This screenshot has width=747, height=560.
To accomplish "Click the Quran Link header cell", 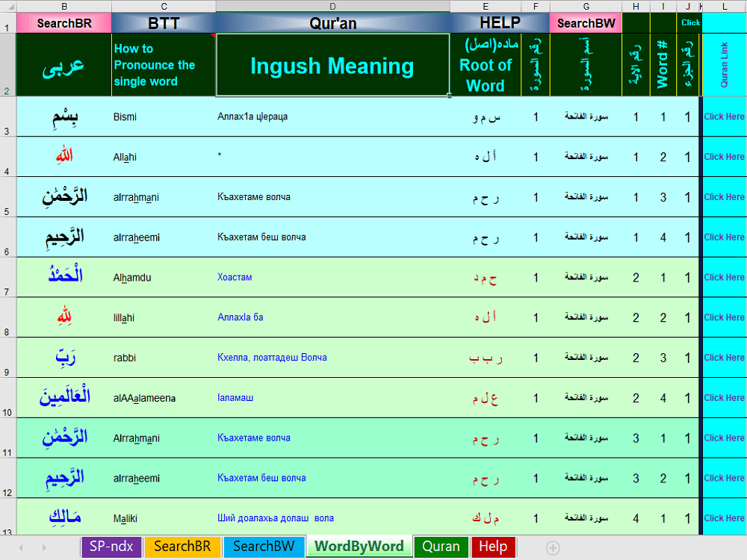I will coord(724,65).
